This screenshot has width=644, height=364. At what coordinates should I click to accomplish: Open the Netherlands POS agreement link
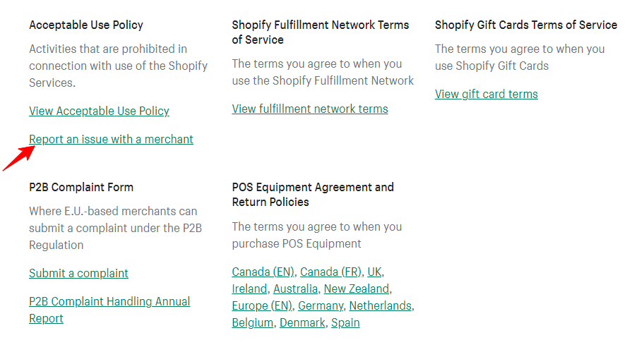[x=380, y=305]
